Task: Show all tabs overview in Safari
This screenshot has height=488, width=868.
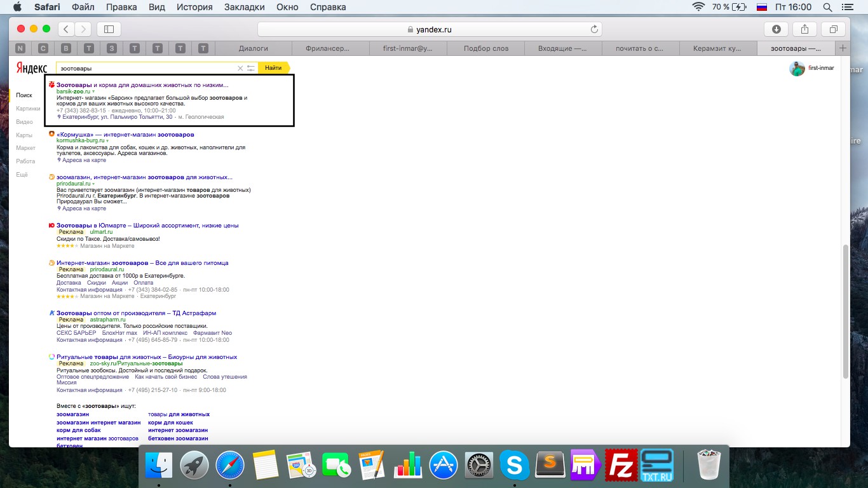Action: click(x=833, y=29)
